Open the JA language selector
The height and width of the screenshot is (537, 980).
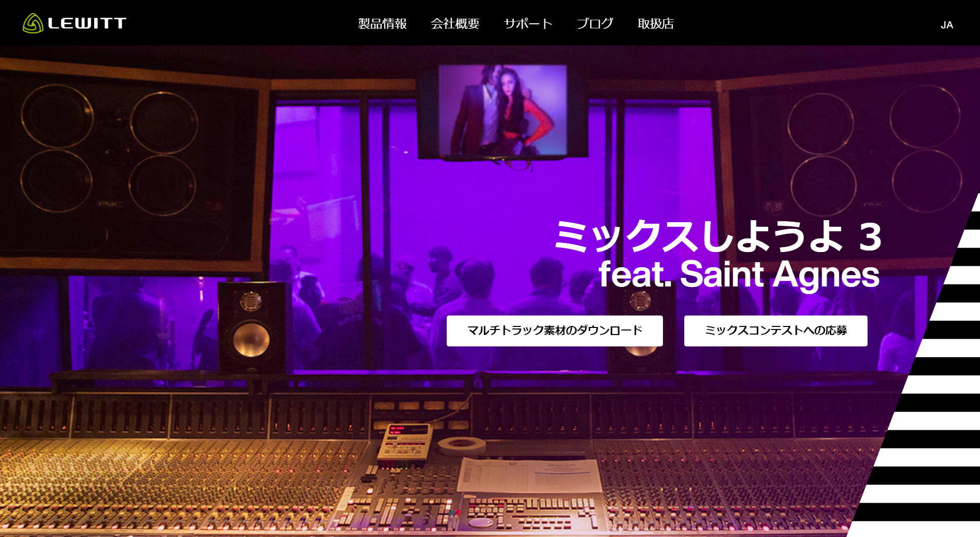947,25
